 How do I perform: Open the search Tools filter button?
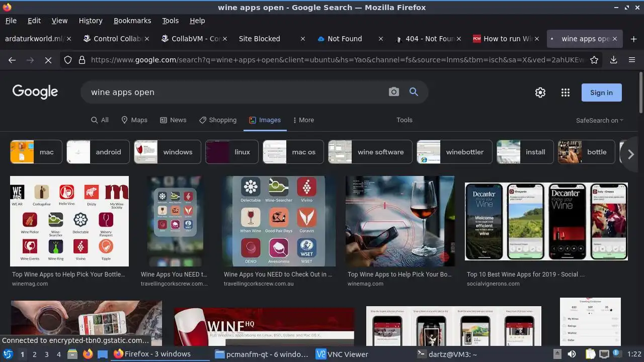[x=405, y=120]
